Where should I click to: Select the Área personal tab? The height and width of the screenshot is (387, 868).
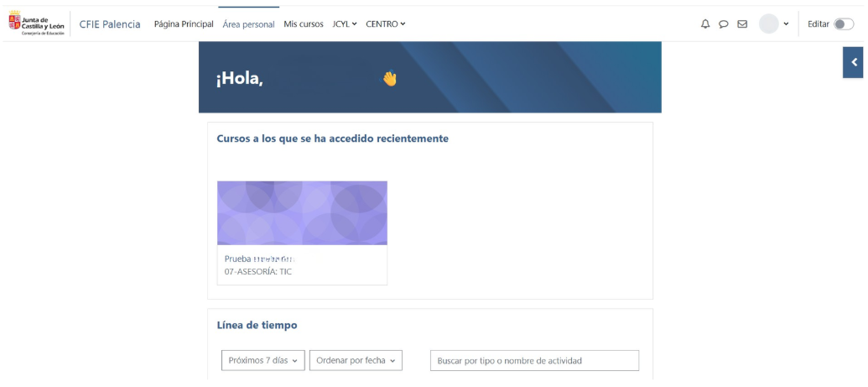pyautogui.click(x=248, y=24)
